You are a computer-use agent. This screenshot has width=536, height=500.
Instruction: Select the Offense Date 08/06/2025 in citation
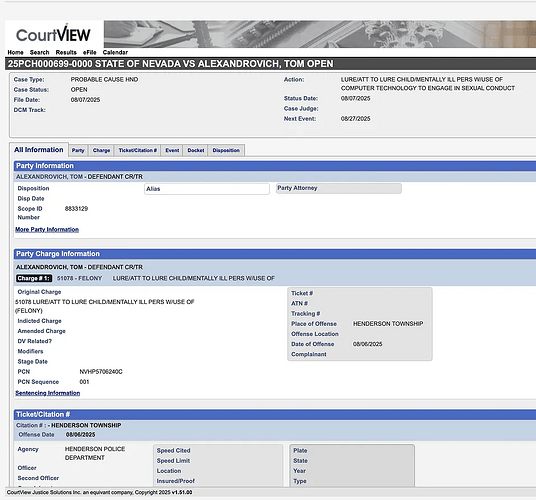(80, 435)
